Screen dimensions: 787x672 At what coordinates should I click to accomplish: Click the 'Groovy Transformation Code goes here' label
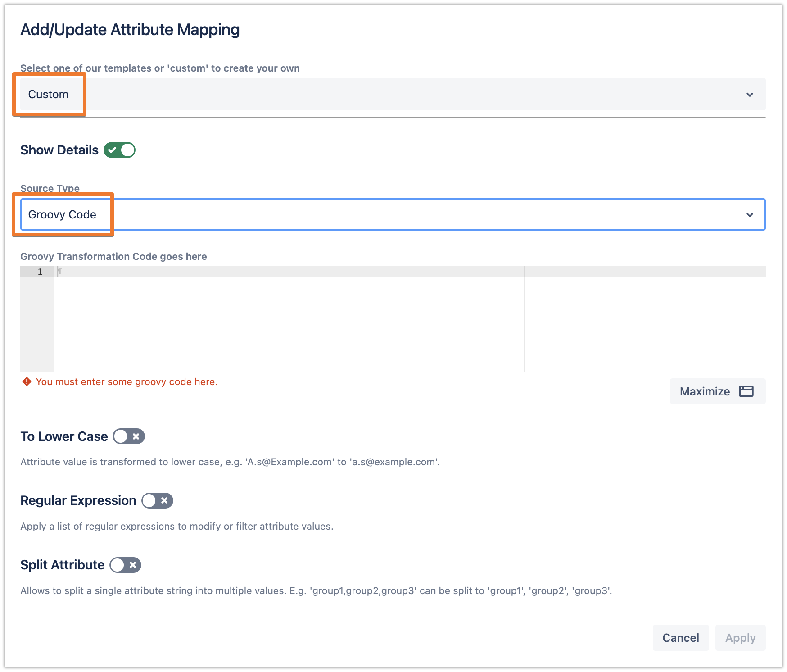tap(113, 257)
